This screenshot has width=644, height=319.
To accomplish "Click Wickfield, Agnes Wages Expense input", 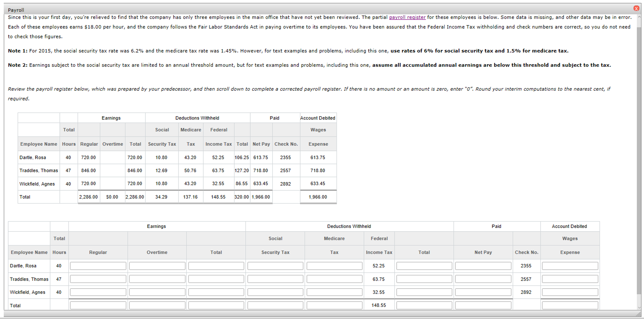I will pos(570,292).
